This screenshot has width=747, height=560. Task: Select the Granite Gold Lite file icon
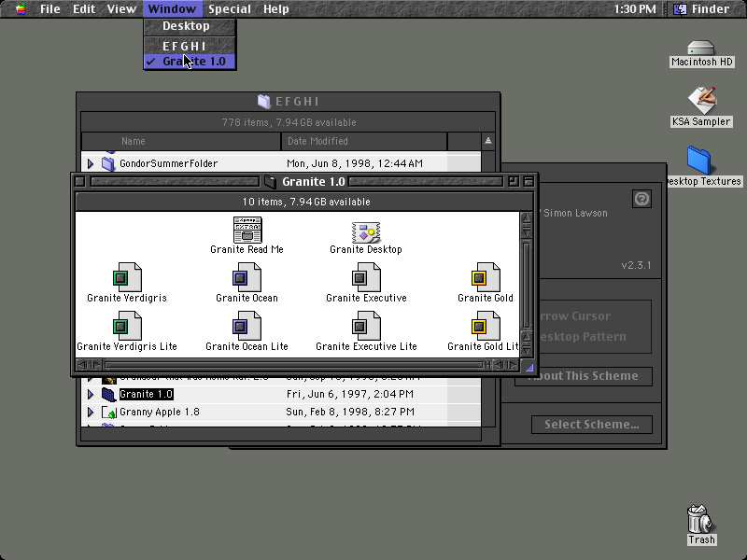(x=486, y=326)
